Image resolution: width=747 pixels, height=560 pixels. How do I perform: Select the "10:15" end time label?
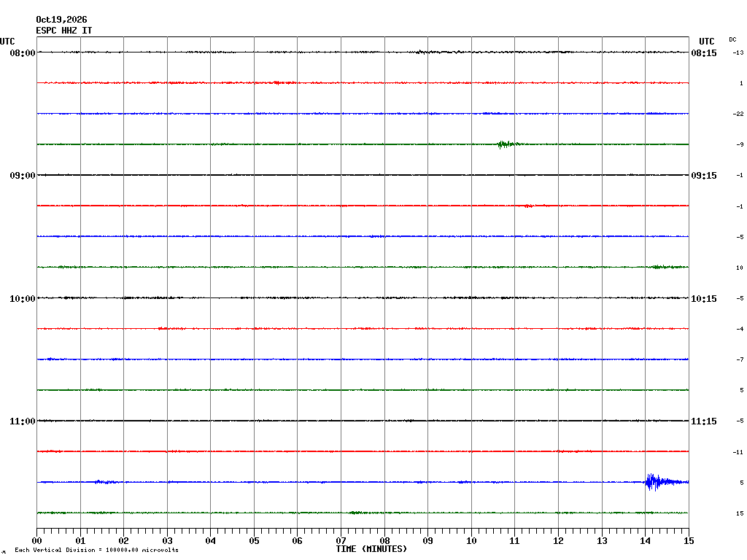tap(704, 299)
